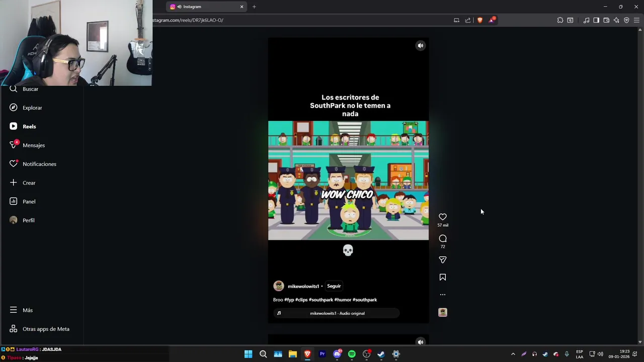This screenshot has width=644, height=362.
Task: Open clock and date 19:23
Action: pyautogui.click(x=619, y=354)
